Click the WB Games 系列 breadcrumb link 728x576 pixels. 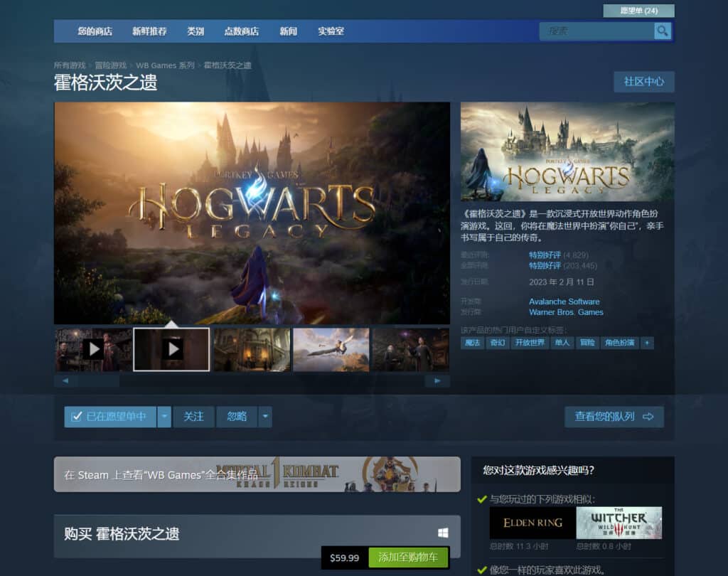(165, 65)
